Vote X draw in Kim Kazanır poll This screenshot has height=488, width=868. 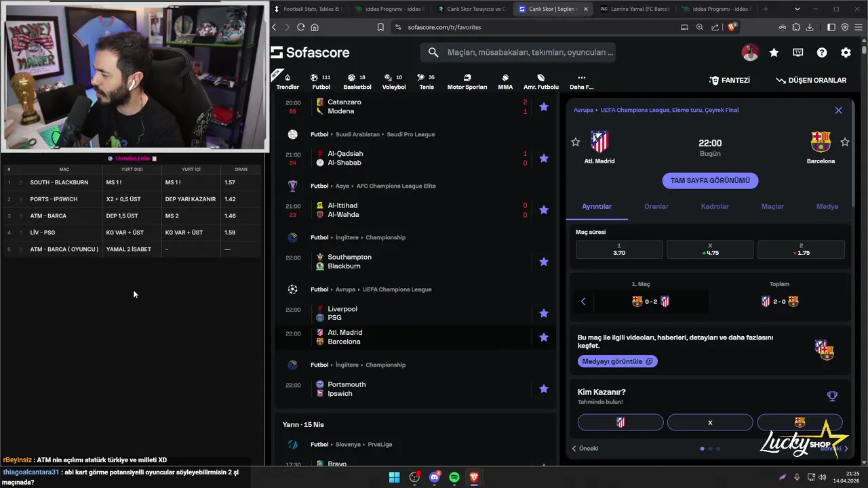tap(710, 422)
